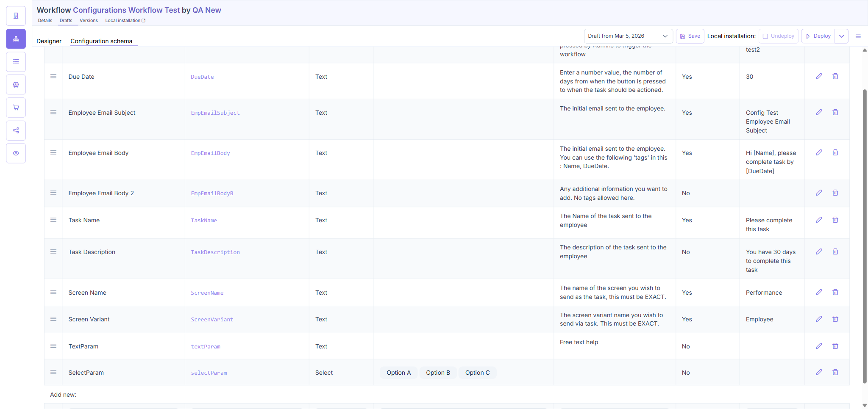Edit the TextParam row
The image size is (868, 409).
click(819, 346)
